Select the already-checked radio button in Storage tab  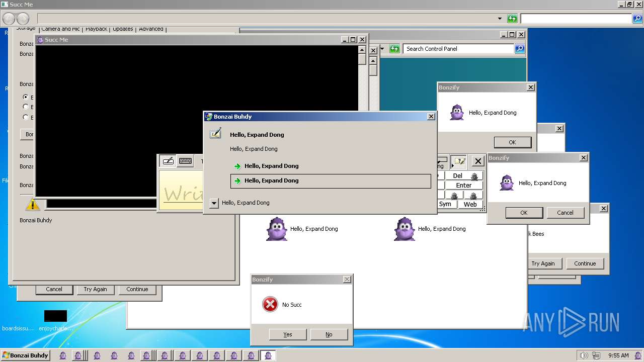[26, 97]
